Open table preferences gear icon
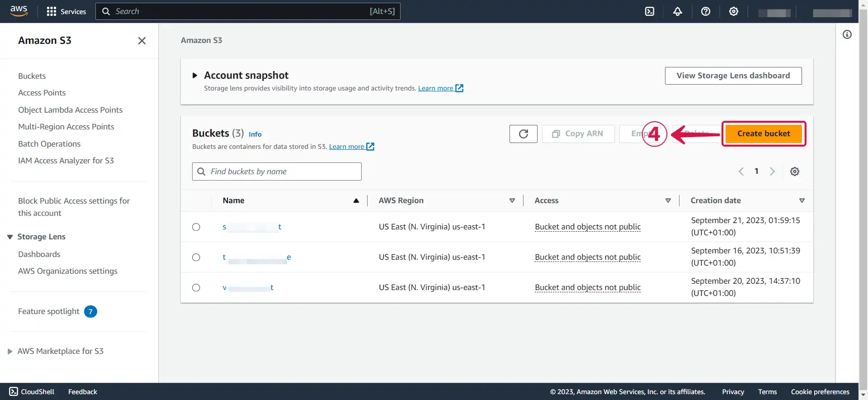This screenshot has width=868, height=400. tap(795, 171)
